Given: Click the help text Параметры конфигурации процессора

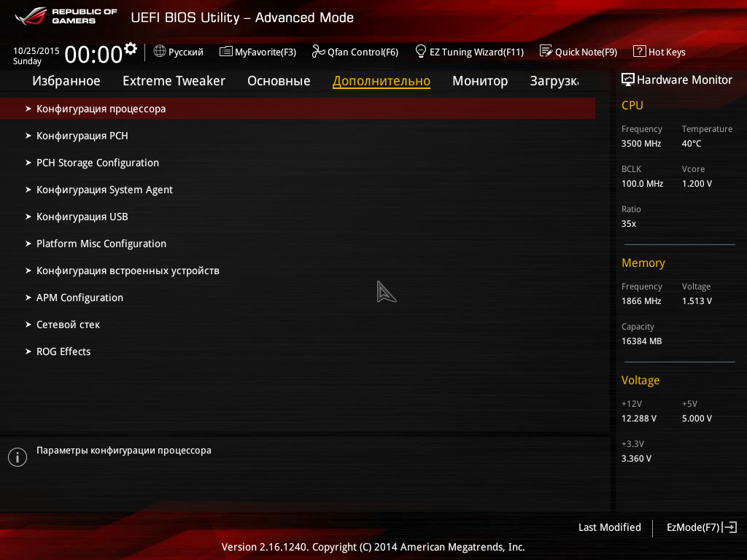Looking at the screenshot, I should [124, 451].
